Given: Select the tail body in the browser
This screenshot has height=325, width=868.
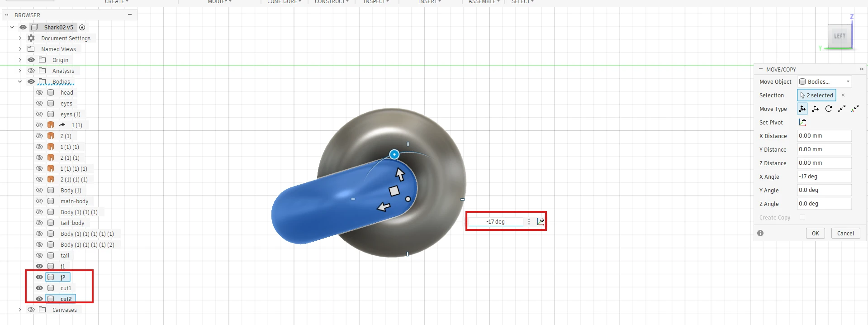Looking at the screenshot, I should pos(65,255).
